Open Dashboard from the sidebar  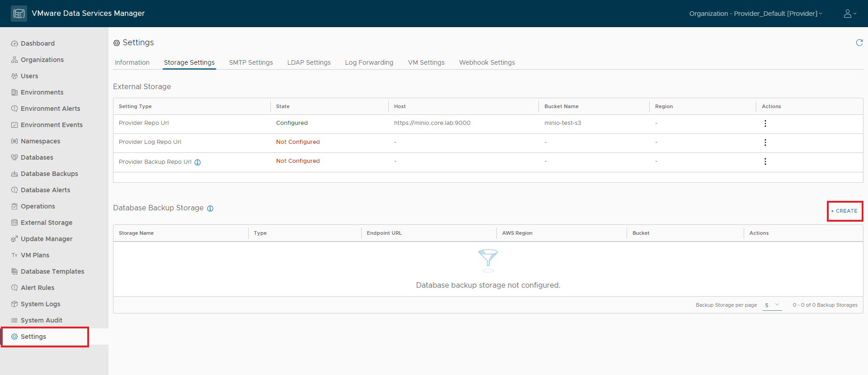click(x=38, y=43)
